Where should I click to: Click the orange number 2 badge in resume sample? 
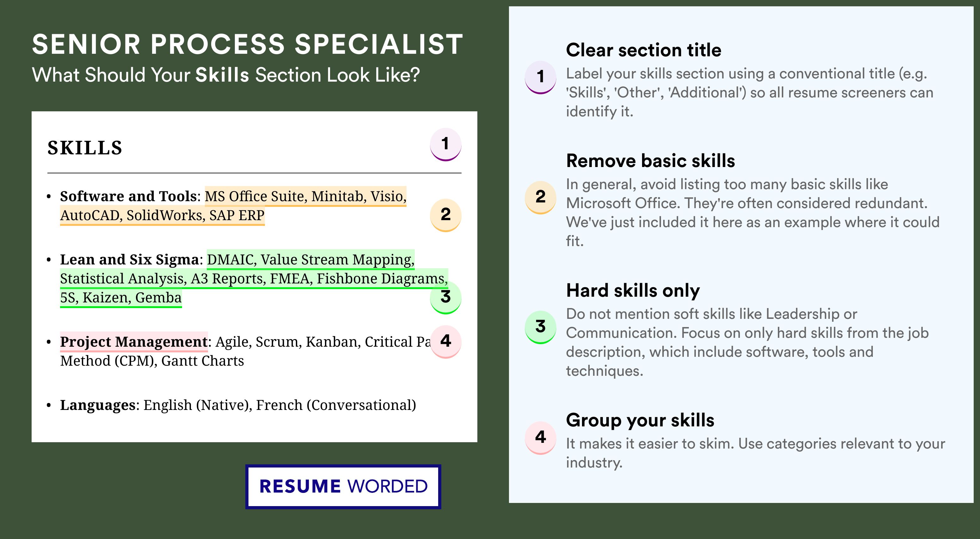pos(445,215)
